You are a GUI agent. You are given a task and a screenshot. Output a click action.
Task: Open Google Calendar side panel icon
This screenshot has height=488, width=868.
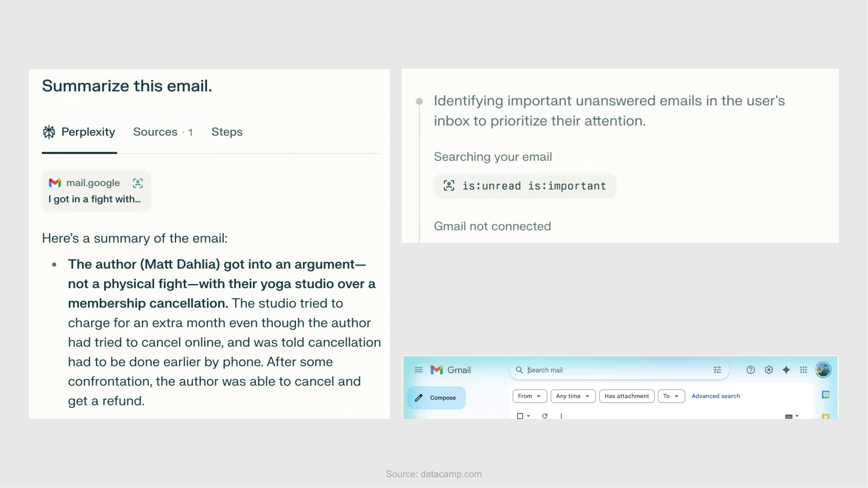(826, 395)
